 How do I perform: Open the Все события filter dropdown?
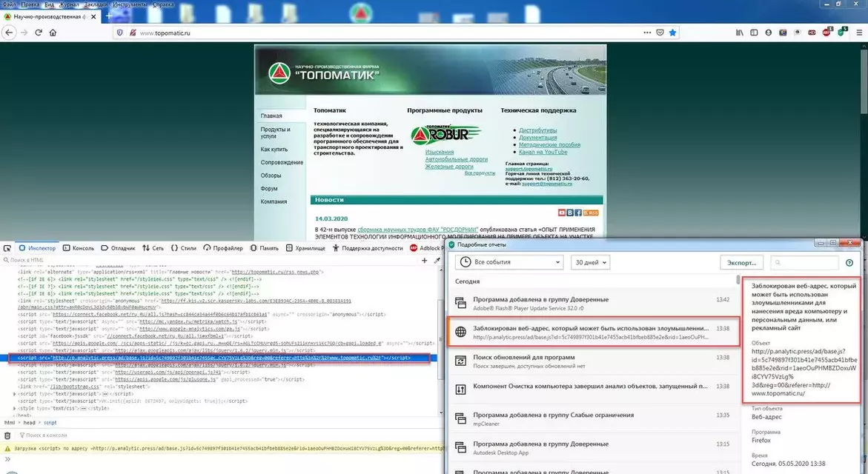point(509,262)
